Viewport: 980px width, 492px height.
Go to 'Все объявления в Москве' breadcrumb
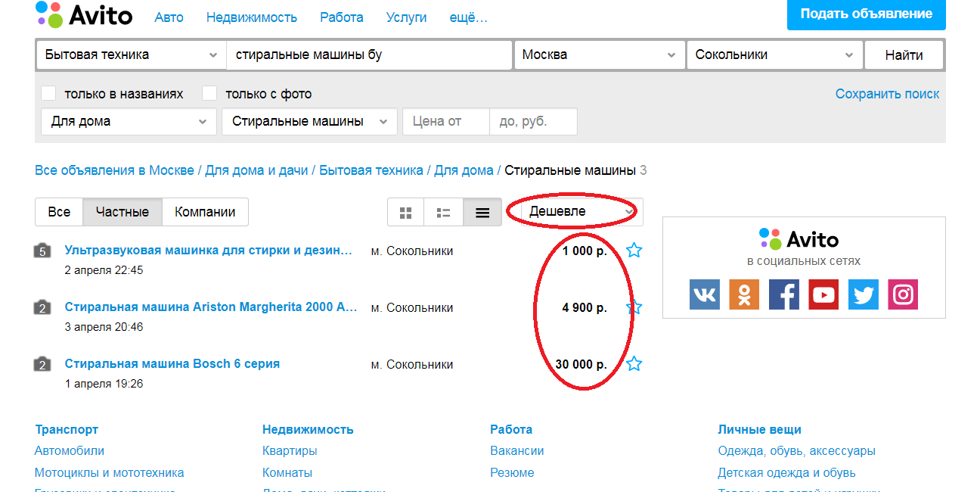pos(114,170)
